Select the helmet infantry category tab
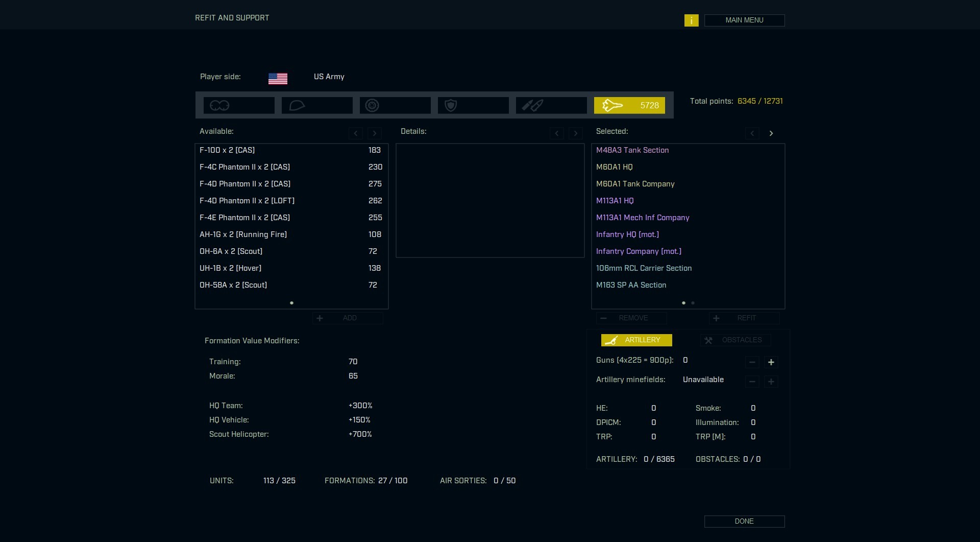Screen dimensions: 980x542 316,105
